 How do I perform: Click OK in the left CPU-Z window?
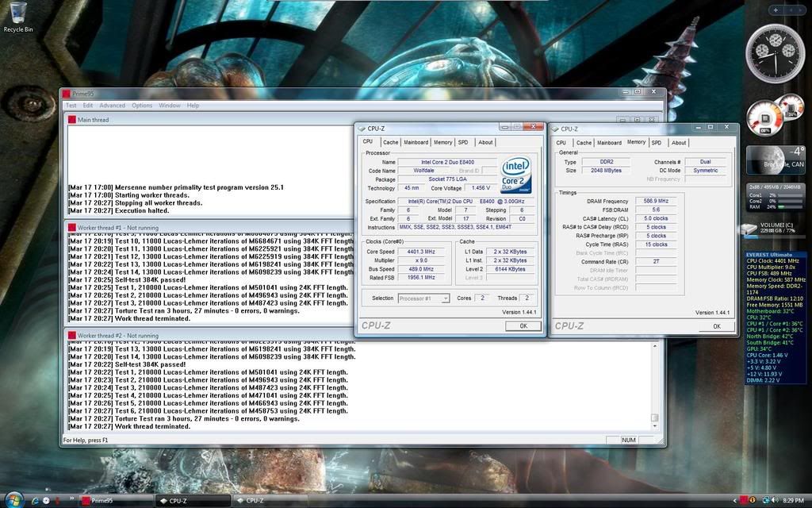coord(523,326)
